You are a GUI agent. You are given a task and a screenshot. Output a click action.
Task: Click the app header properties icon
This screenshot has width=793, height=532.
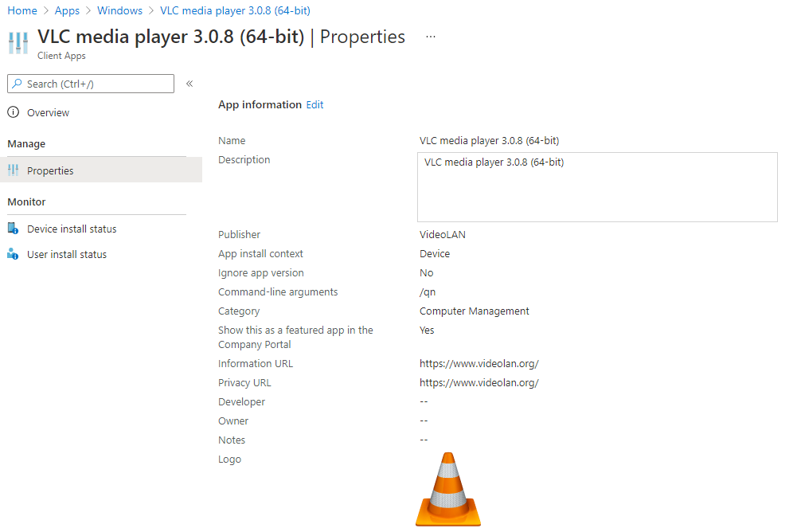18,43
